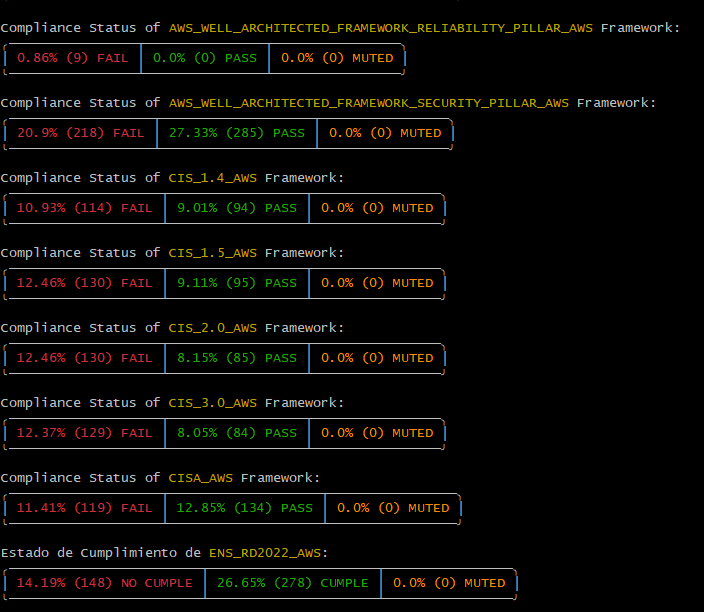Image resolution: width=704 pixels, height=612 pixels.
Task: Select the '20.9% (218) FAIL' cell
Action: coord(81,133)
